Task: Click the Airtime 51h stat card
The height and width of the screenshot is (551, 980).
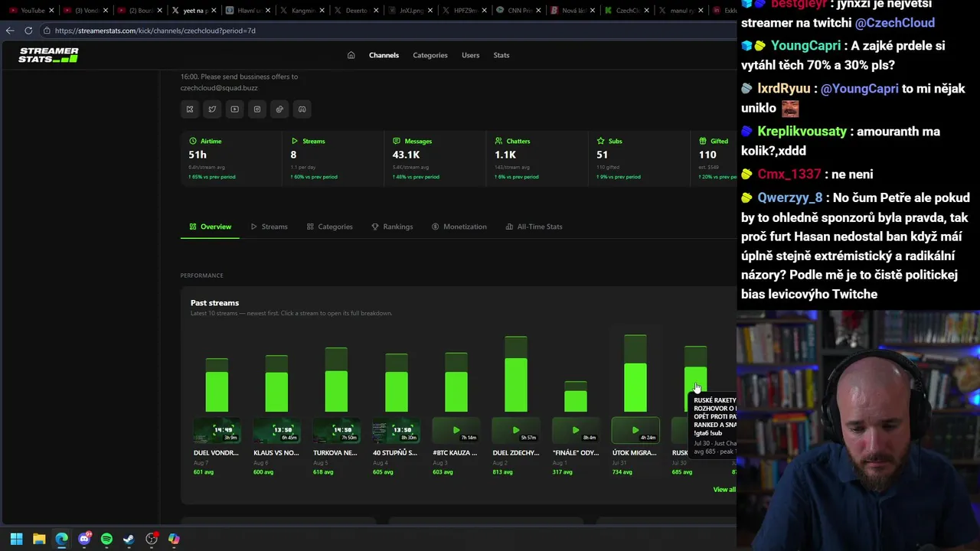Action: [x=230, y=158]
